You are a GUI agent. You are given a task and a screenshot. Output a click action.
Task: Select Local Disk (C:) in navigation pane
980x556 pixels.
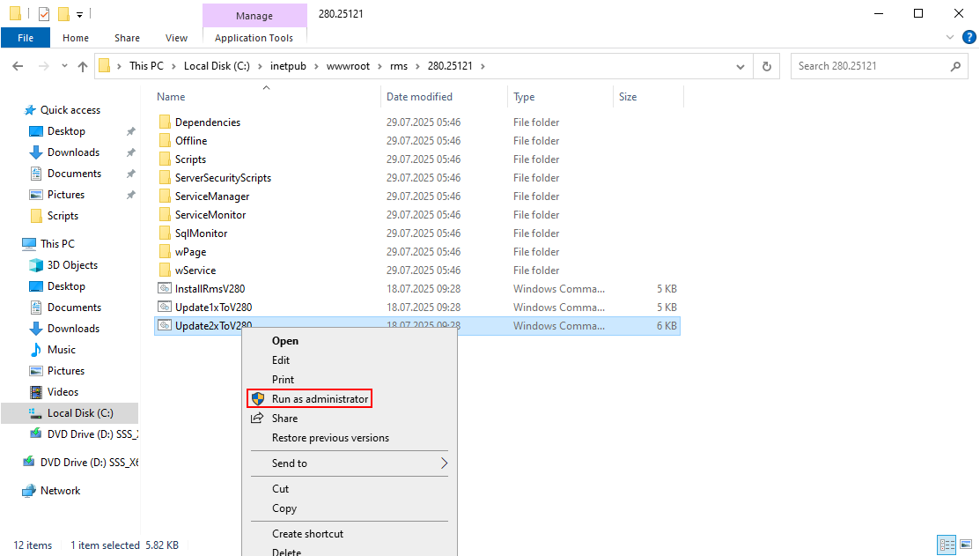pyautogui.click(x=70, y=413)
